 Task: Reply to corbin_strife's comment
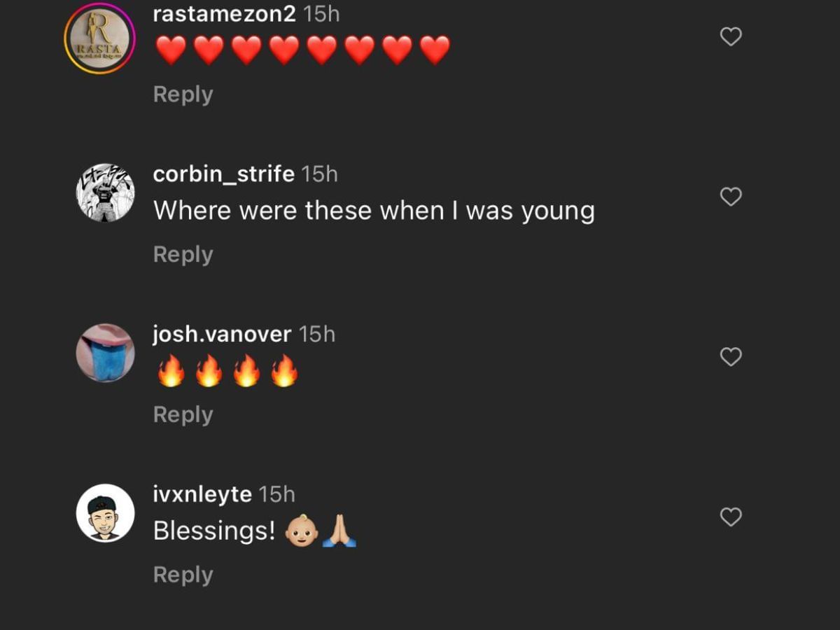[183, 255]
